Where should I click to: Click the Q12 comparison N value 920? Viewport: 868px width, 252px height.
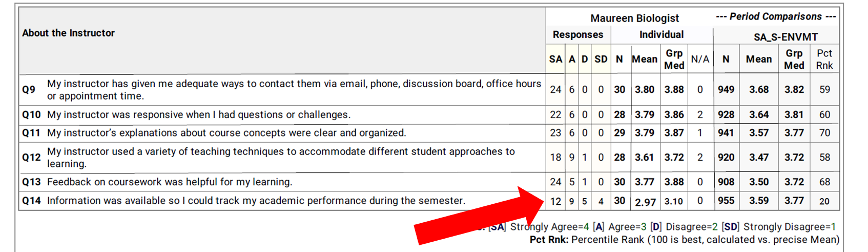726,158
